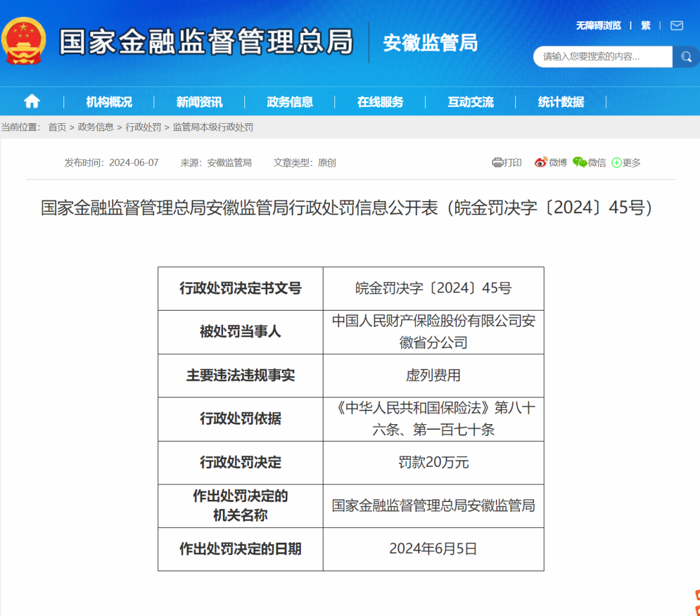
Task: Click the table cell 国家金融监督管理总局安徽监管局
Action: click(433, 506)
